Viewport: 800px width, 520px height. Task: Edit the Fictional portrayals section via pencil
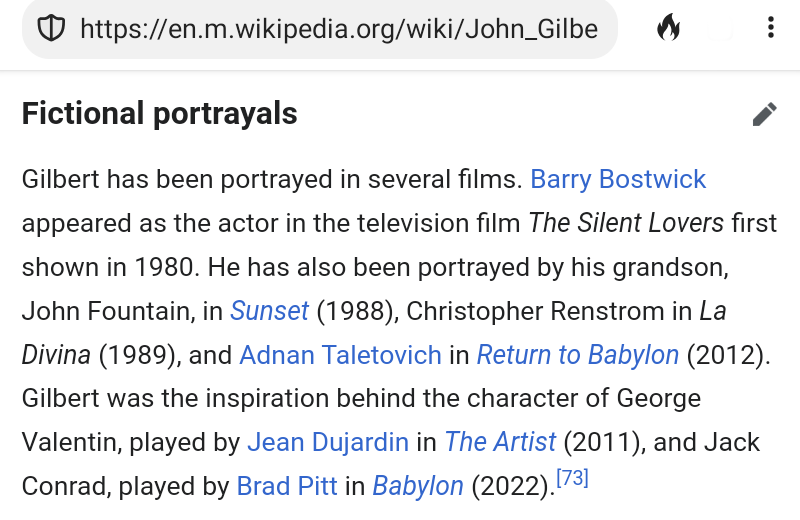coord(764,115)
